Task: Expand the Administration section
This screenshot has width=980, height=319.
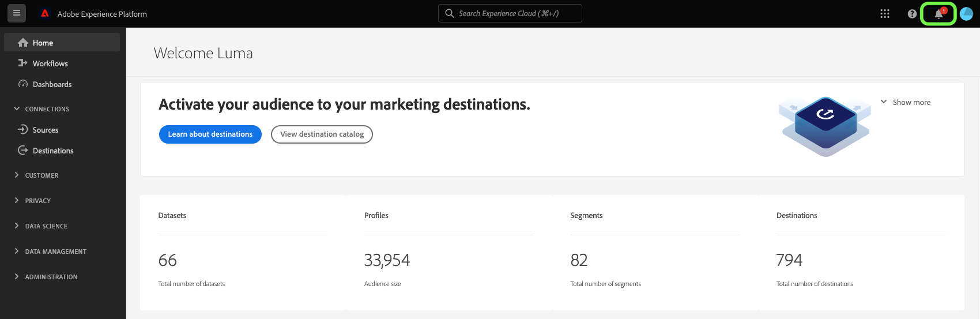Action: [x=17, y=276]
